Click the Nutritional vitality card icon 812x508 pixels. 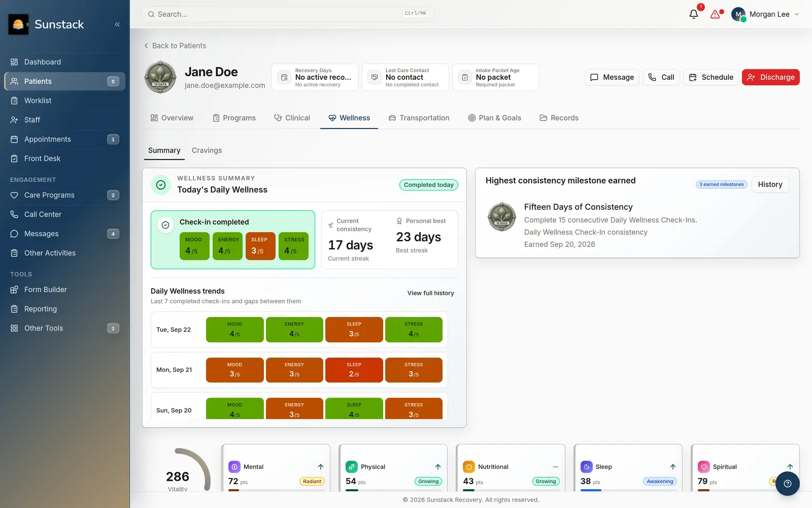(469, 467)
